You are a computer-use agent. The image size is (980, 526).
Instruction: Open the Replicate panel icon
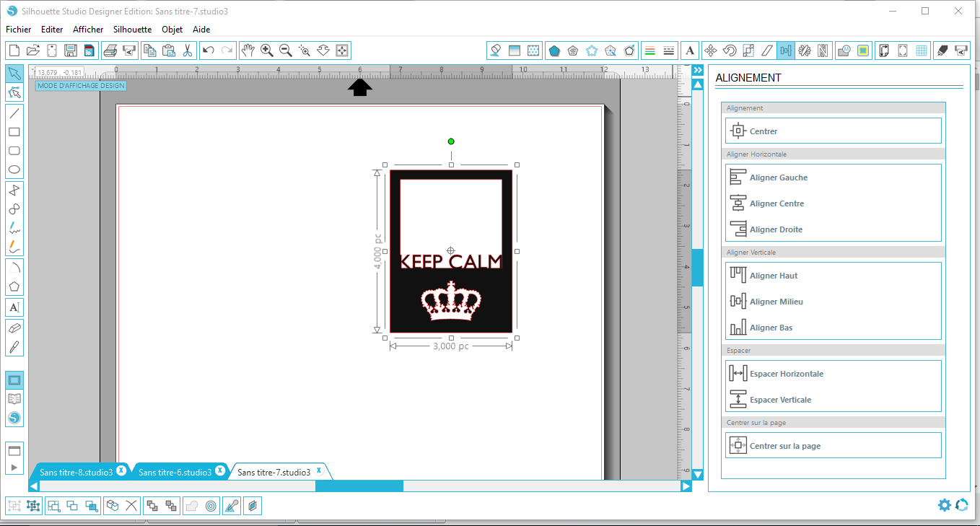pyautogui.click(x=805, y=51)
